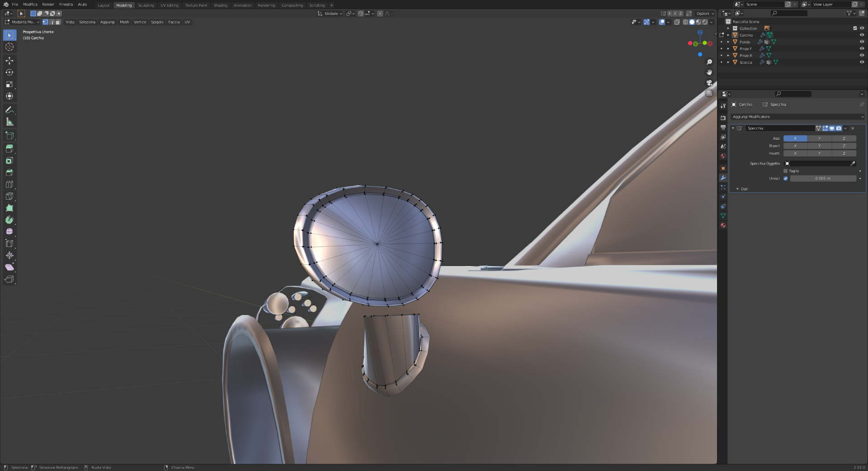The image size is (868, 471).
Task: Remove the Specchia modifier
Action: 853,128
